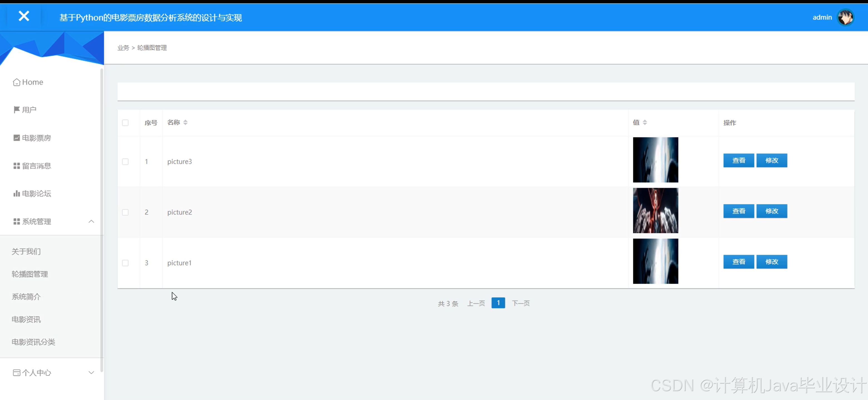Click 查看 button for picture3
The height and width of the screenshot is (400, 868).
738,160
